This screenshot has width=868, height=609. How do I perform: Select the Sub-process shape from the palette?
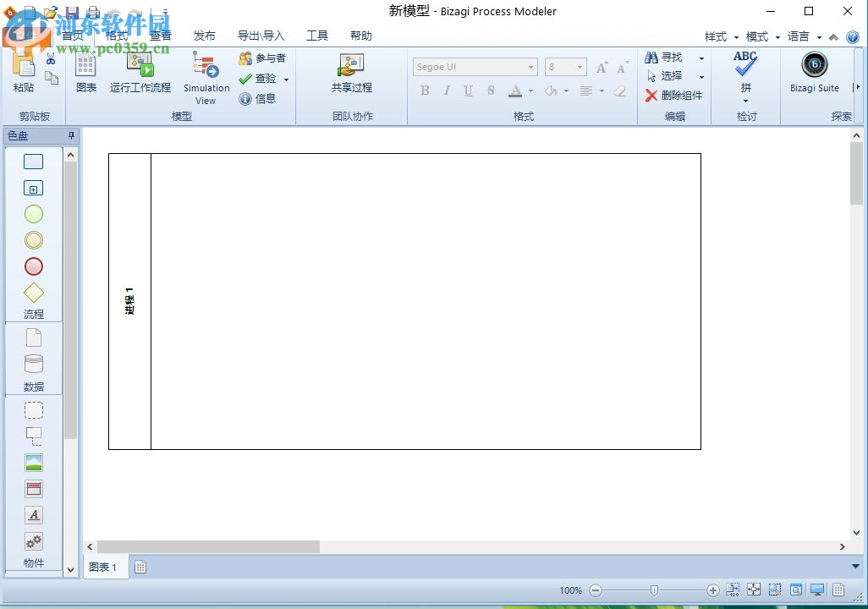(32, 188)
